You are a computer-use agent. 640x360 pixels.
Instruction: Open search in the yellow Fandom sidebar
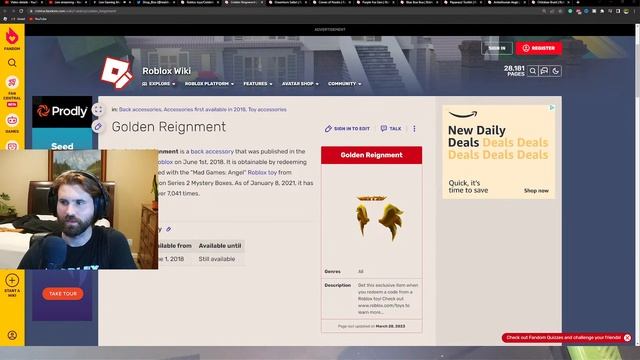pyautogui.click(x=12, y=63)
